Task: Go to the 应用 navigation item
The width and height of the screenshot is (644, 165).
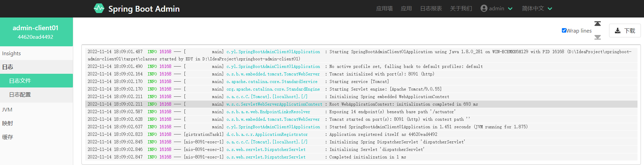Action: pyautogui.click(x=406, y=9)
